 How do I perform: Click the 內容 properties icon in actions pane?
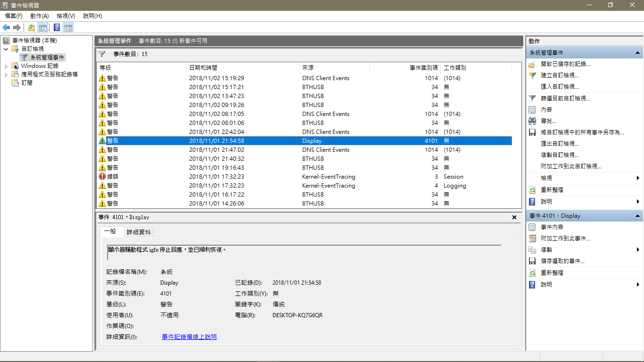tap(532, 110)
